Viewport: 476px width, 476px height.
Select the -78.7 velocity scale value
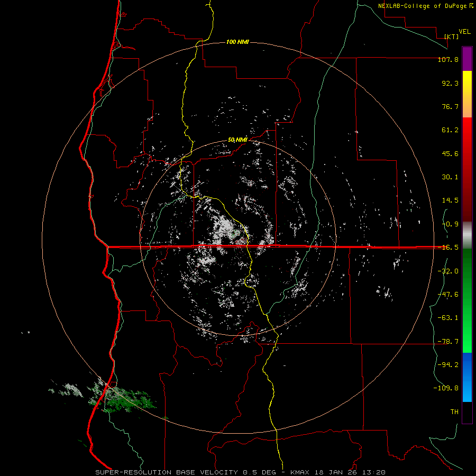448,342
